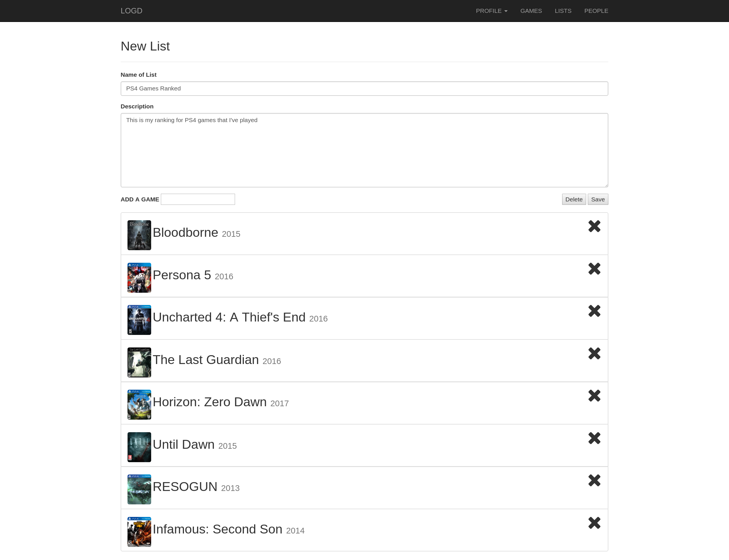Go to the PEOPLE nav item
The image size is (729, 560).
(596, 11)
